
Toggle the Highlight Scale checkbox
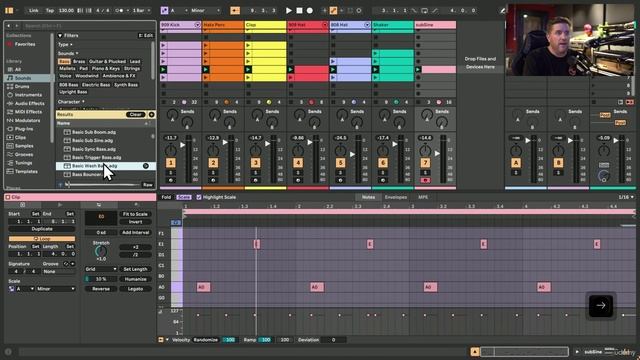[199, 198]
